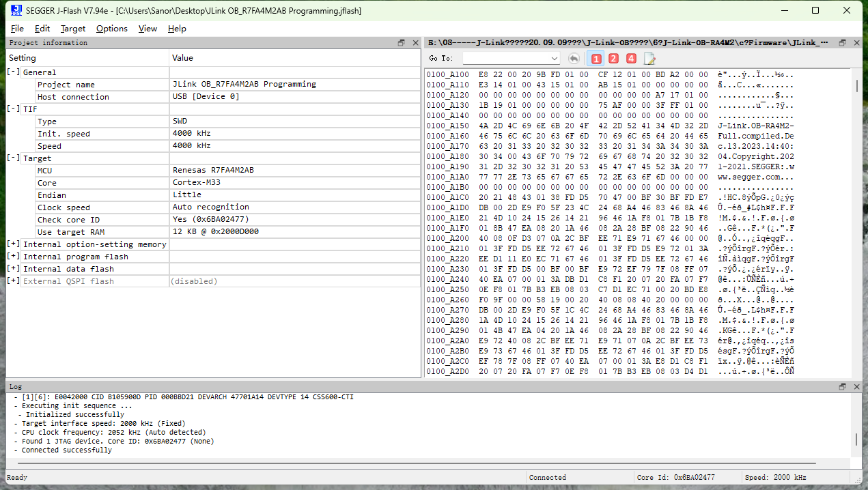Click the 'Connected' status bar entry

pos(548,478)
